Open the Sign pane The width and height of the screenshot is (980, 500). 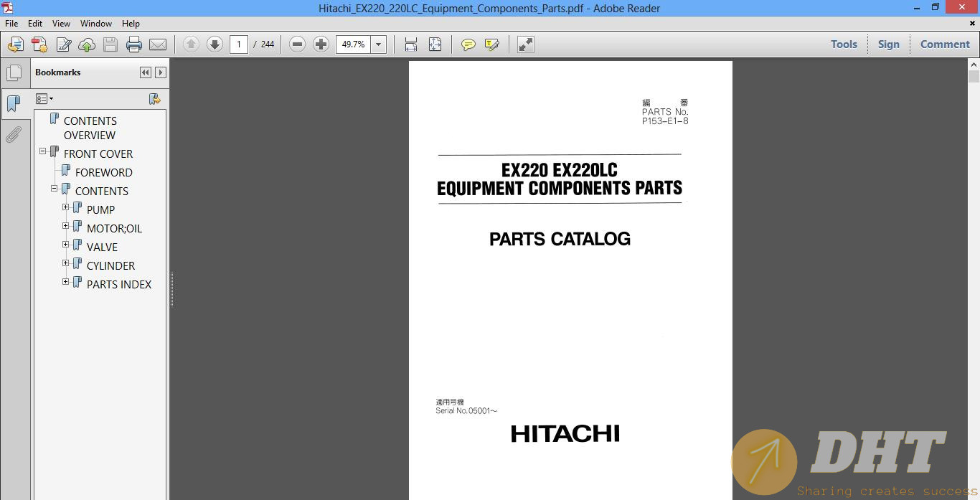point(888,44)
